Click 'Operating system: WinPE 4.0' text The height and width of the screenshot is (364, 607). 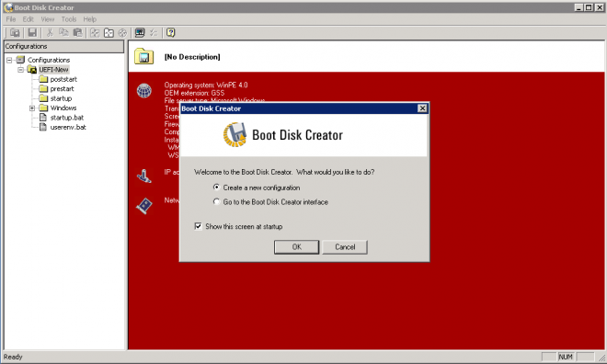pos(206,85)
